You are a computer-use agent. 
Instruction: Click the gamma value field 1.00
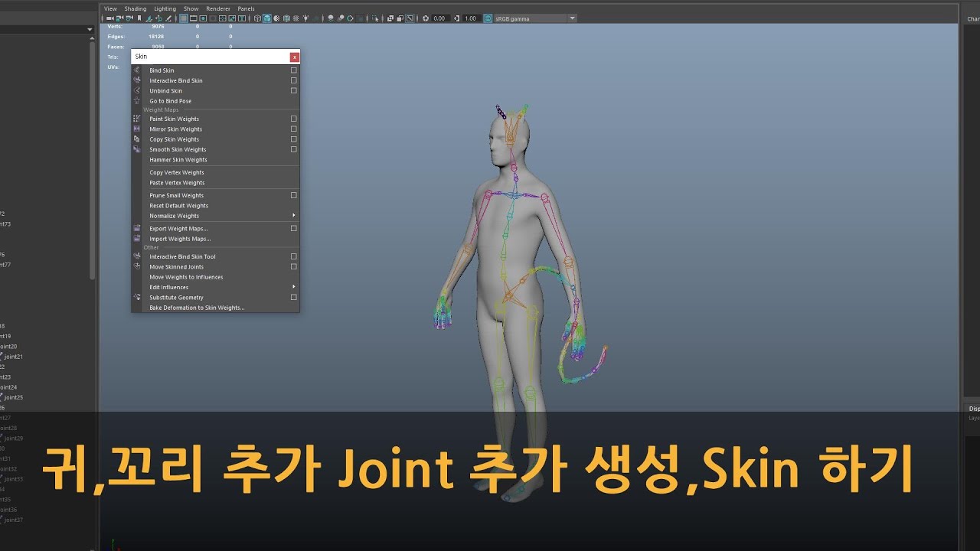coord(471,18)
